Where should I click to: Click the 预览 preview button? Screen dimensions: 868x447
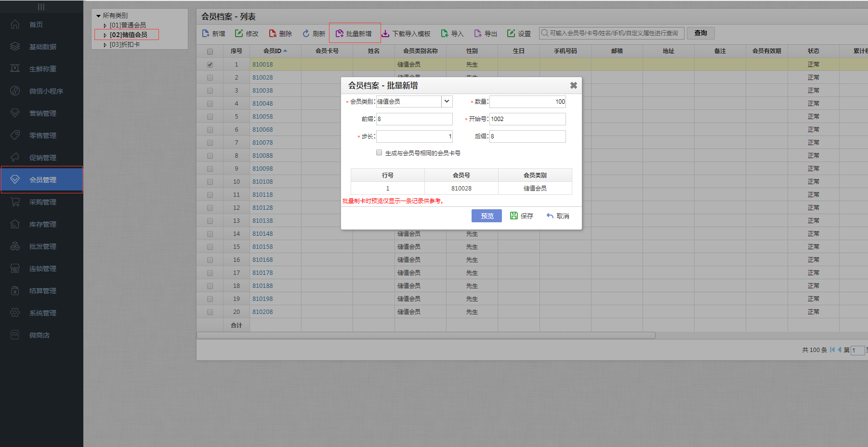coord(487,216)
